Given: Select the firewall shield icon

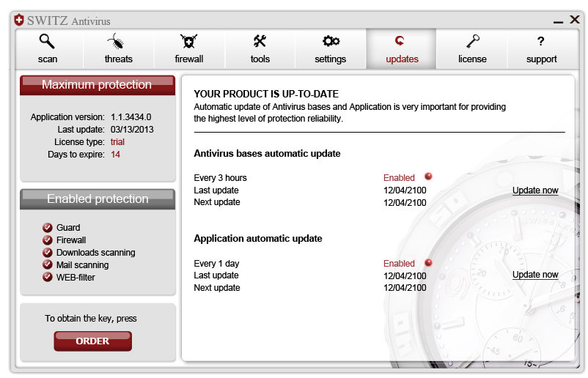Looking at the screenshot, I should click(x=188, y=41).
